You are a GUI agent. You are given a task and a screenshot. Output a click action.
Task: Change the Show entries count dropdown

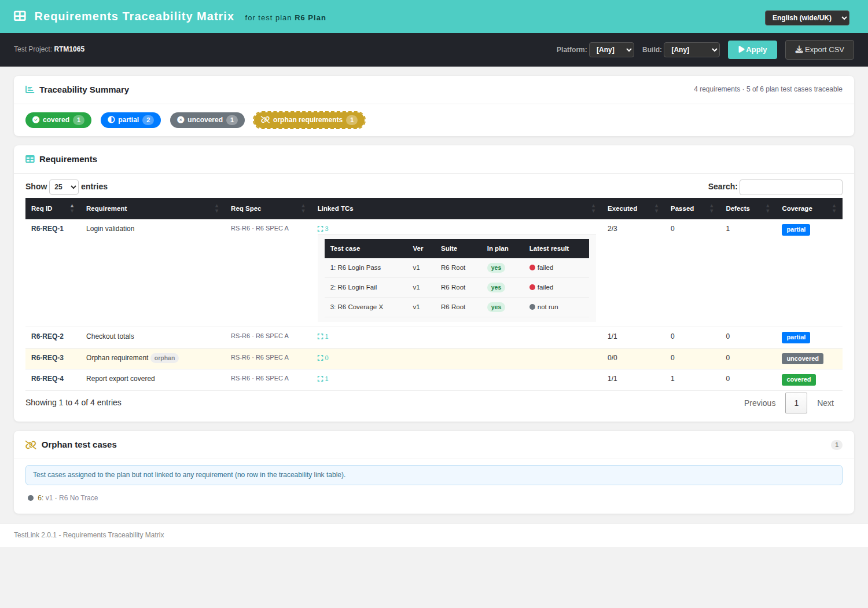point(64,187)
